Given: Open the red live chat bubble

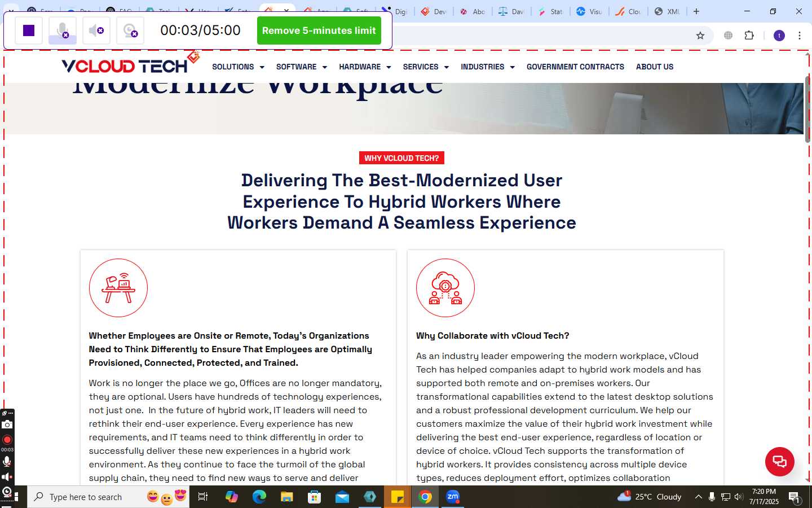Looking at the screenshot, I should tap(780, 461).
